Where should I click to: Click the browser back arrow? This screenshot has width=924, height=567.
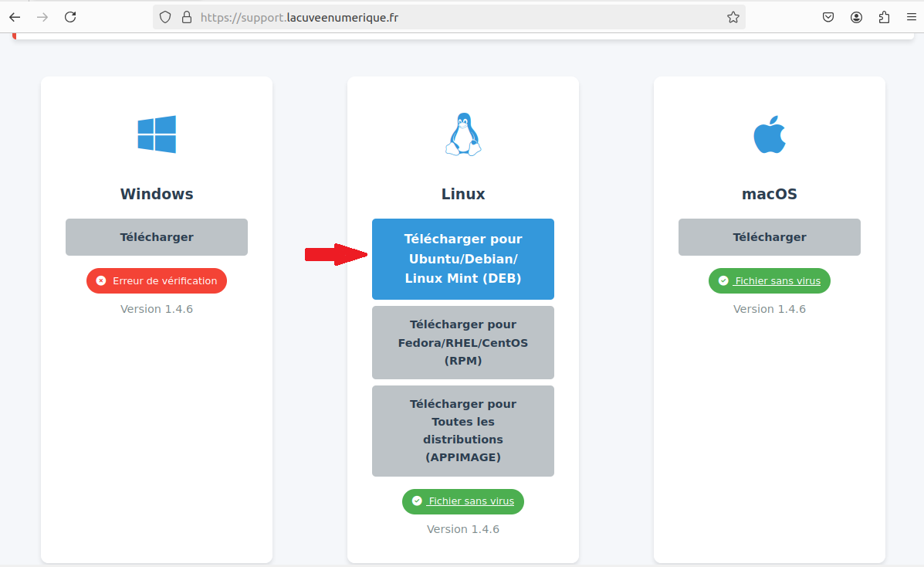pos(15,17)
